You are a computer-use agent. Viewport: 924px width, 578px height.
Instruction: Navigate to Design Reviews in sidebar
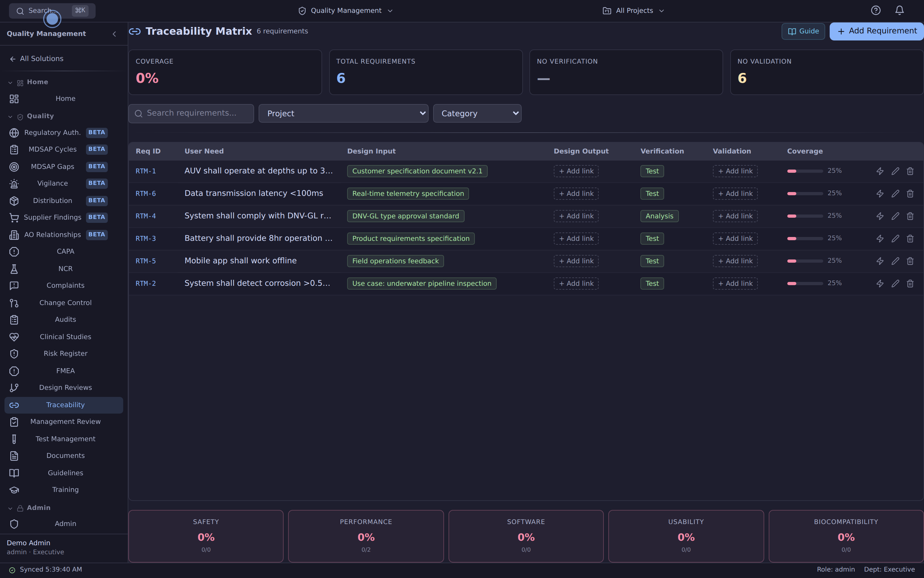[64, 388]
